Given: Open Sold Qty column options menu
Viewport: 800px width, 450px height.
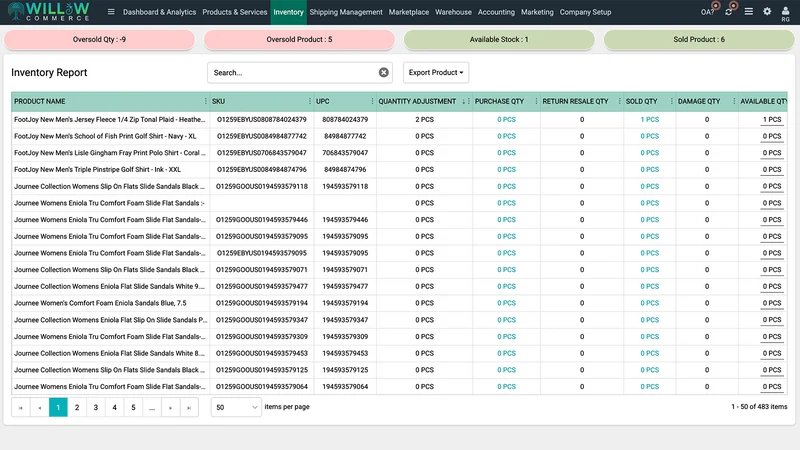Looking at the screenshot, I should pos(671,101).
